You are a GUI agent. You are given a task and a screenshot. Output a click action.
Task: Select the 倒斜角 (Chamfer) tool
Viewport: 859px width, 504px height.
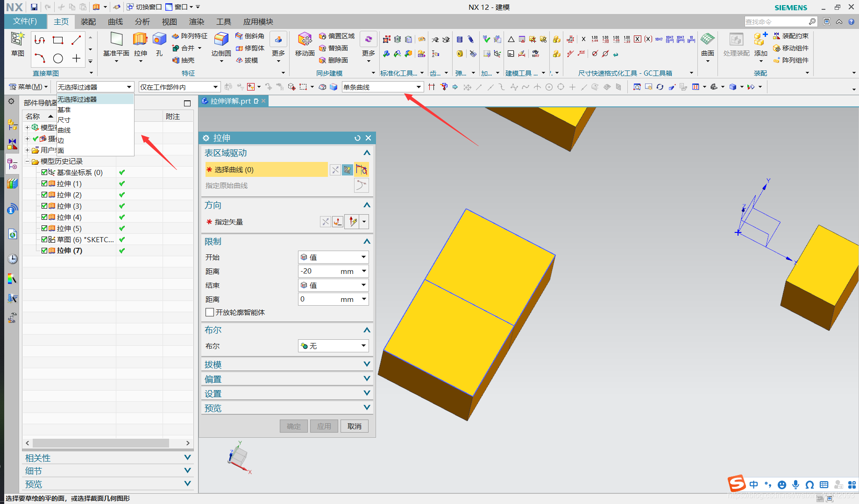click(x=250, y=35)
